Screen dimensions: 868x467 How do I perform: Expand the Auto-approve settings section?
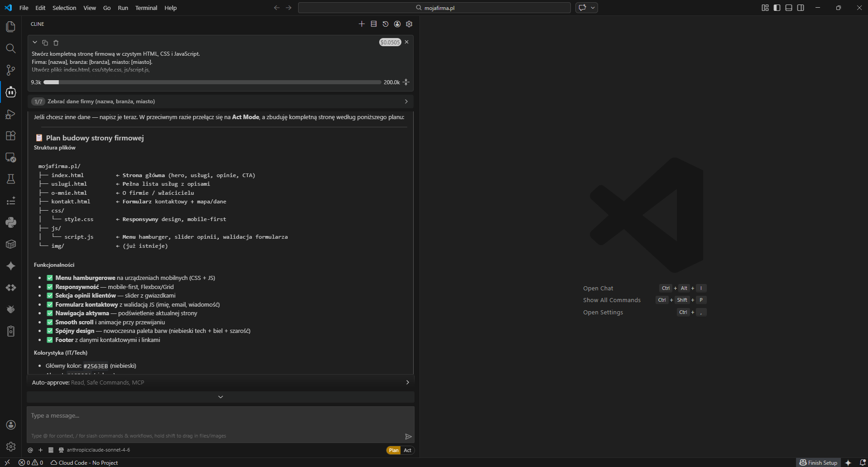point(407,382)
